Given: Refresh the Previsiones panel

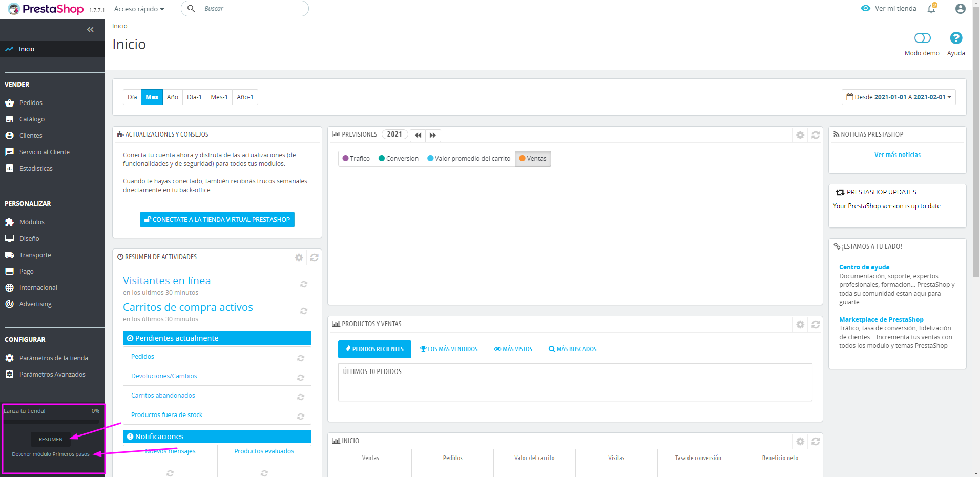Looking at the screenshot, I should point(816,135).
